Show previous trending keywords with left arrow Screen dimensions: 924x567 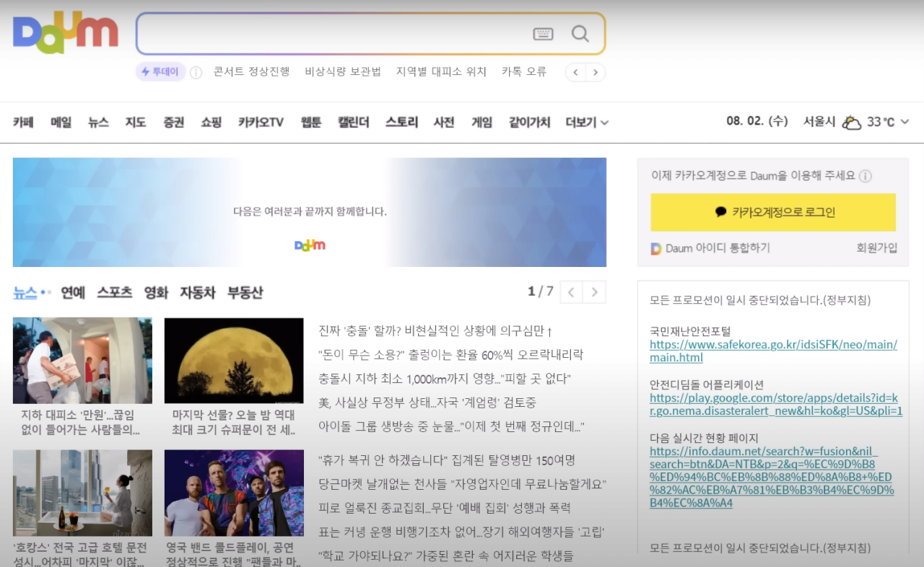[x=575, y=72]
